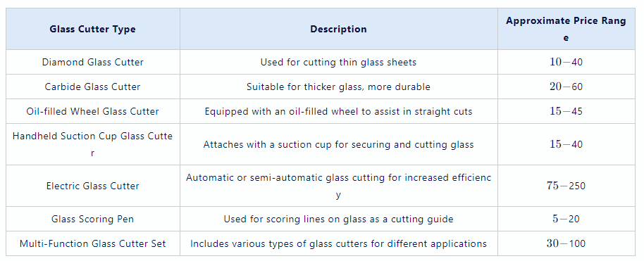Click the 'Attaches with a suction cup' description

(338, 144)
